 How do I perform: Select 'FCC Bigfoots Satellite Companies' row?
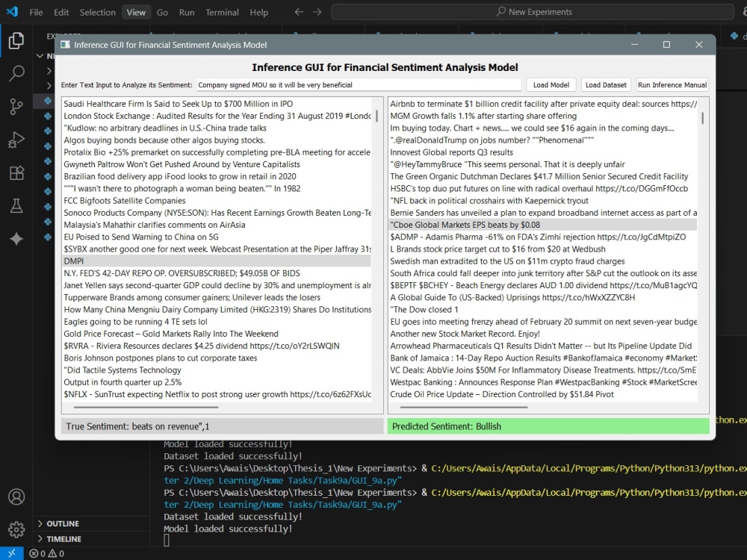pyautogui.click(x=217, y=200)
